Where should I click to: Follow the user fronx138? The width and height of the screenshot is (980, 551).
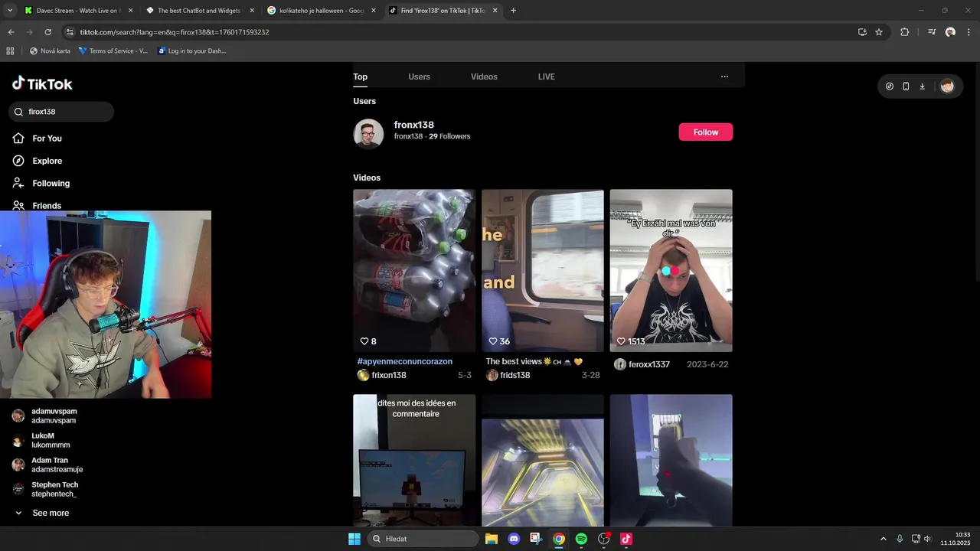coord(705,132)
